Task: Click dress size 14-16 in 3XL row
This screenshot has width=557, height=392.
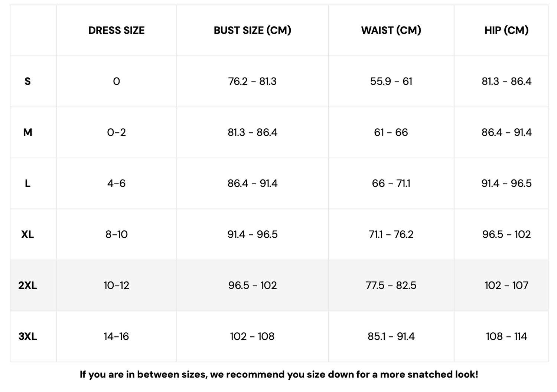Action: 116,336
